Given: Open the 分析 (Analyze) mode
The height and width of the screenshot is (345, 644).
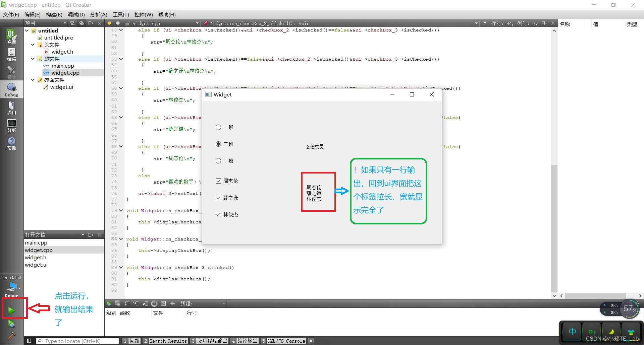Looking at the screenshot, I should click(11, 126).
